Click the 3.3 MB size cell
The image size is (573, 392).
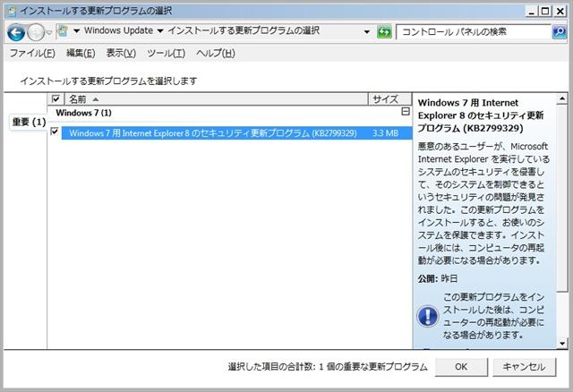pyautogui.click(x=385, y=133)
